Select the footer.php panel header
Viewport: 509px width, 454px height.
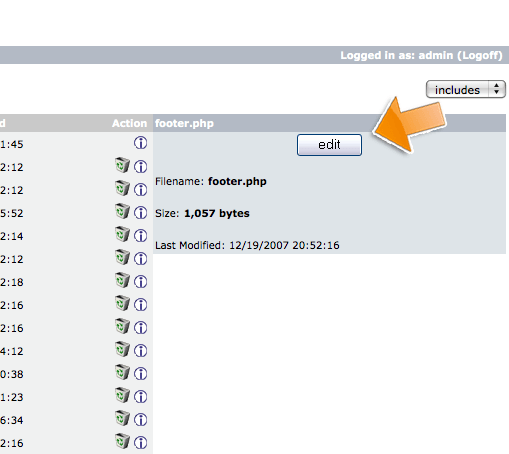pyautogui.click(x=329, y=123)
